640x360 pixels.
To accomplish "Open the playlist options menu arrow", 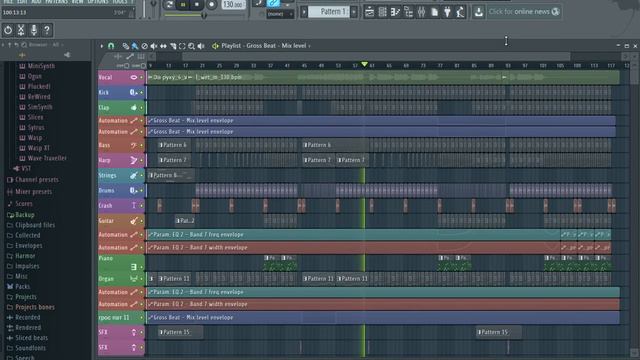I will pyautogui.click(x=102, y=46).
